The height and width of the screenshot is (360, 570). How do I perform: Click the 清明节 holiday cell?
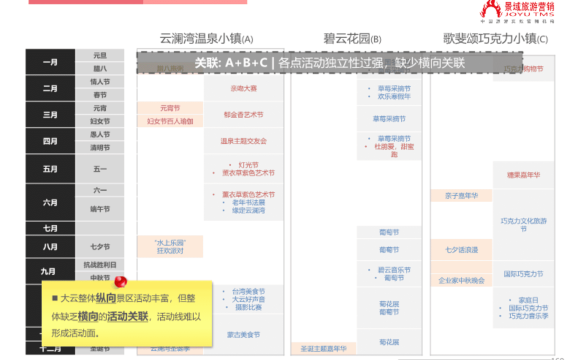(x=100, y=148)
